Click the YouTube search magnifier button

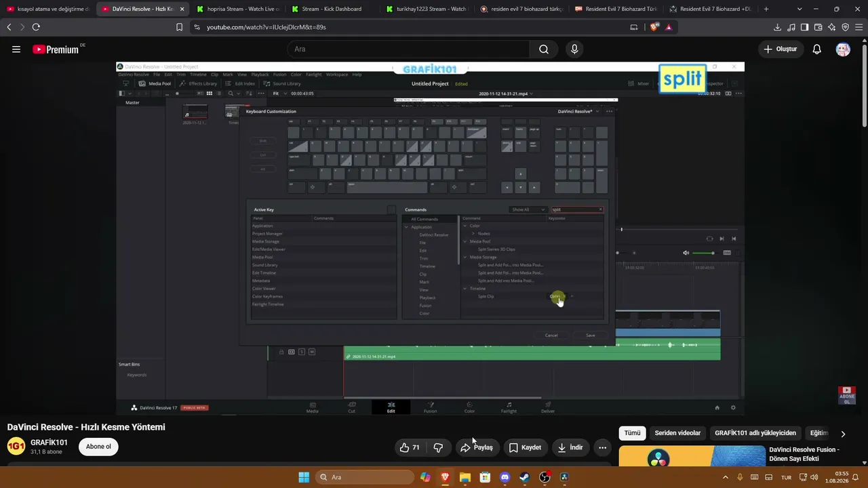pyautogui.click(x=544, y=49)
